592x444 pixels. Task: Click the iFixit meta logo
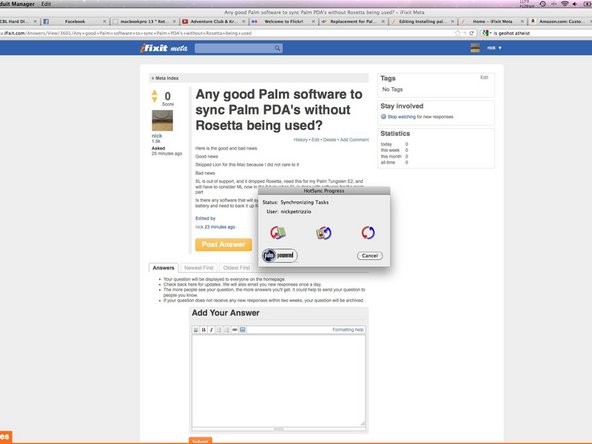pyautogui.click(x=163, y=48)
